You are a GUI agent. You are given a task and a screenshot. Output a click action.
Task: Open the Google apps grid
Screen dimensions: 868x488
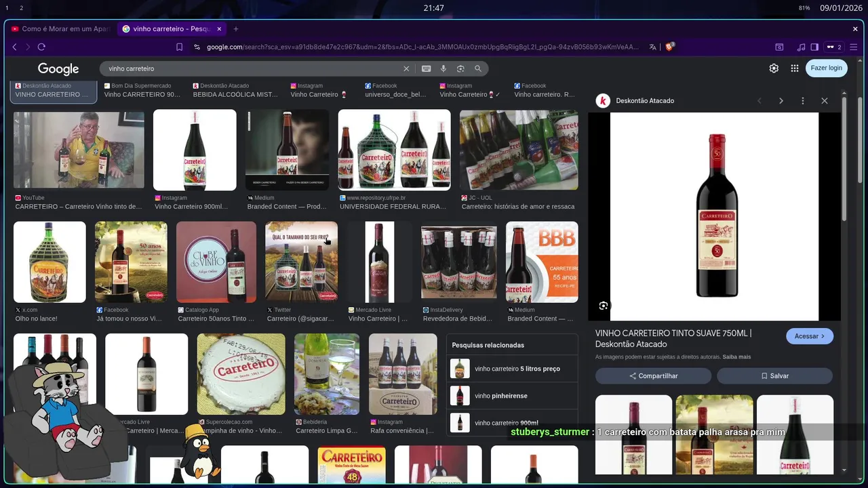(794, 68)
